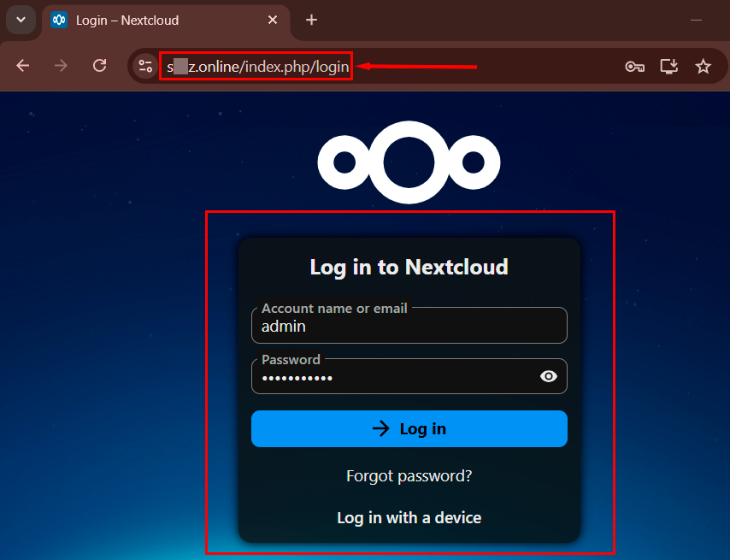Click the install app icon
Screen dimensions: 730x560
coord(668,66)
